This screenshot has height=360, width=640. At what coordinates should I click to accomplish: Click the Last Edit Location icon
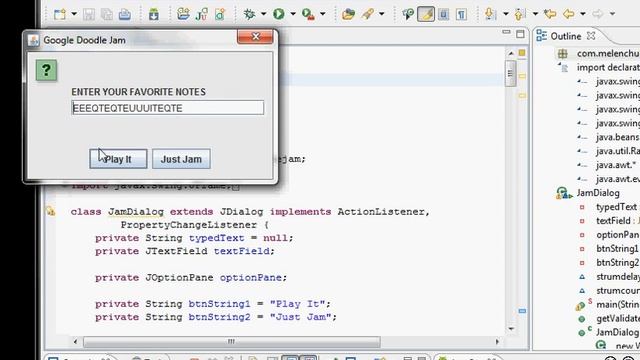(550, 14)
